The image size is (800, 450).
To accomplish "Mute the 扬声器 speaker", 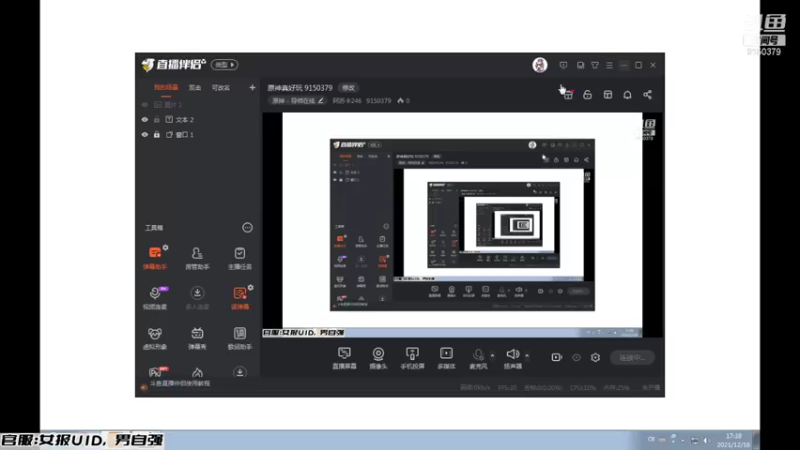I will tap(513, 358).
